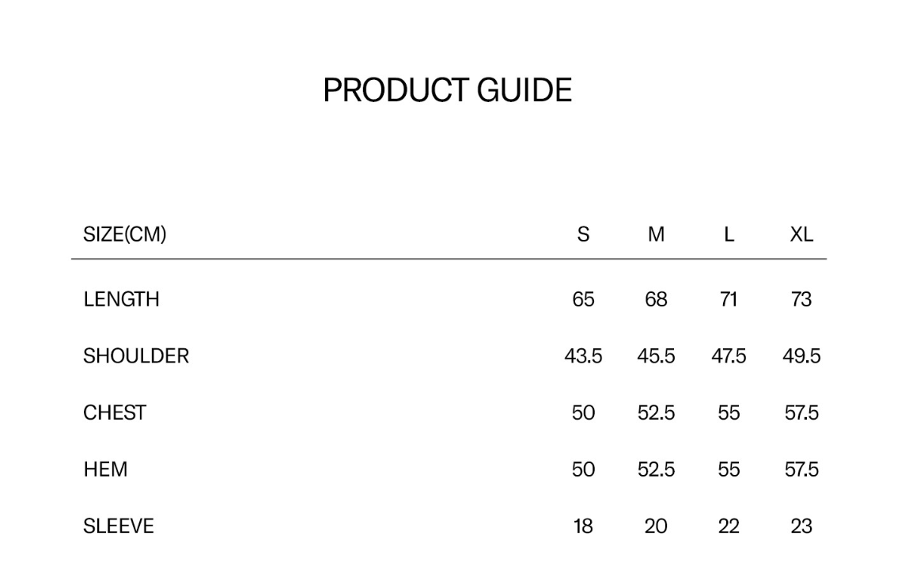The height and width of the screenshot is (570, 924).
Task: Click the PRODUCT GUIDE heading
Action: (x=447, y=90)
